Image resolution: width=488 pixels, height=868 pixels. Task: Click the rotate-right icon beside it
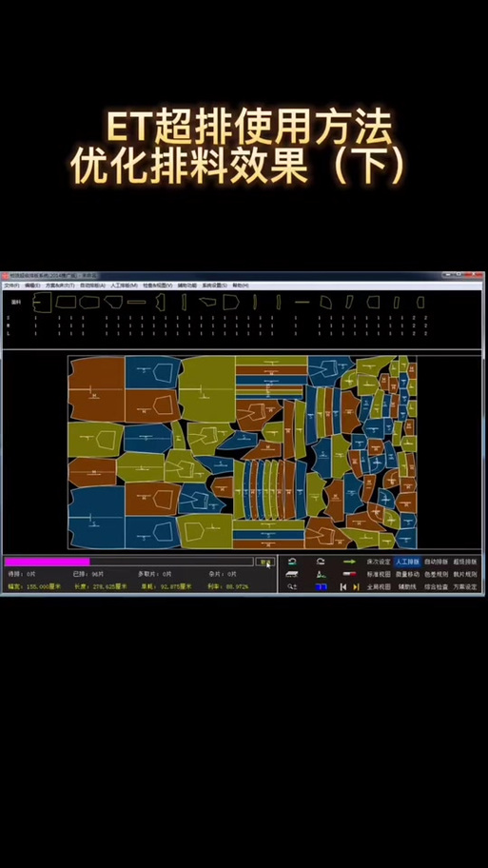point(321,562)
